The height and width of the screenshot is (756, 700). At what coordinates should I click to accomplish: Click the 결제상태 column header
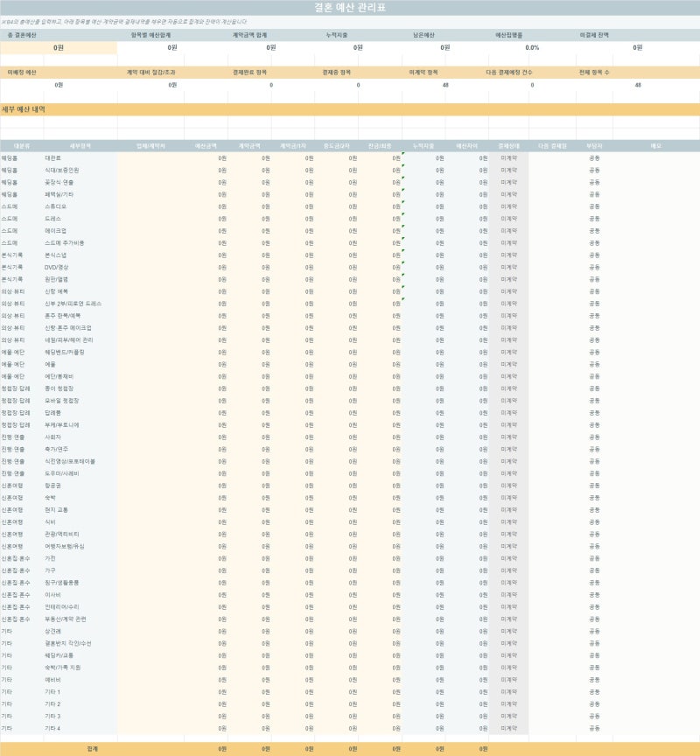[508, 145]
